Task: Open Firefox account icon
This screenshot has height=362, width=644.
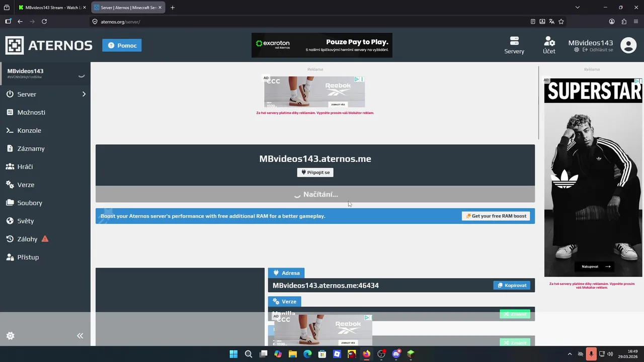Action: click(x=612, y=22)
